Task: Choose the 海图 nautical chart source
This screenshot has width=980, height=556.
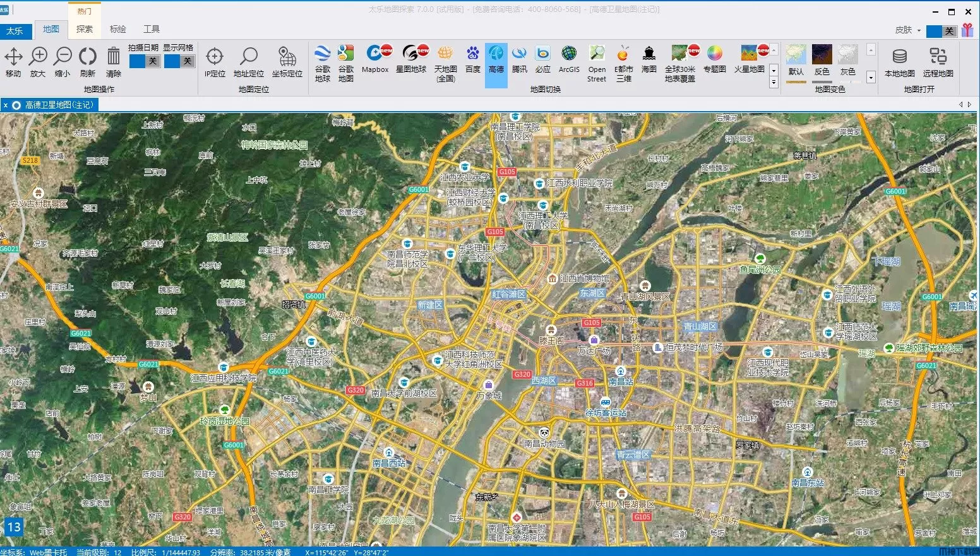Action: point(648,60)
